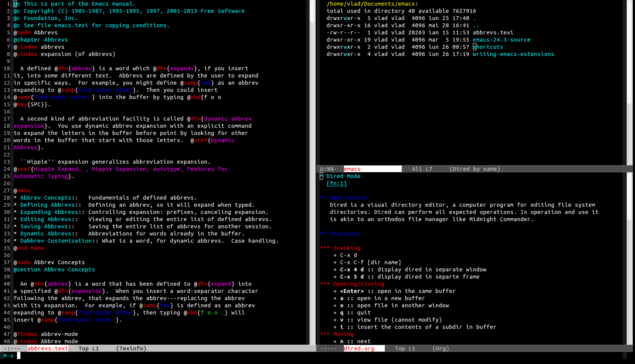
Task: Collapse the Invoking subheading
Action: 340,248
